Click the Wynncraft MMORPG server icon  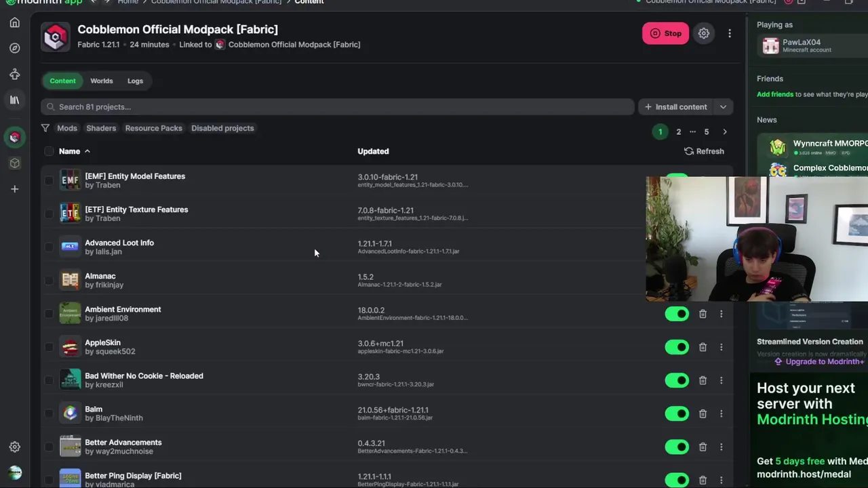(778, 146)
